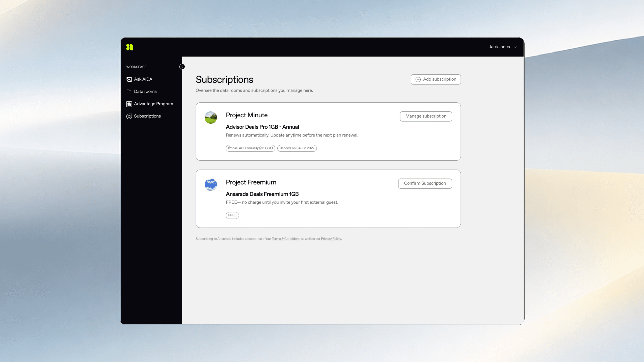Click the Ask AiDA icon
Screen dimensions: 644x362
click(x=129, y=79)
